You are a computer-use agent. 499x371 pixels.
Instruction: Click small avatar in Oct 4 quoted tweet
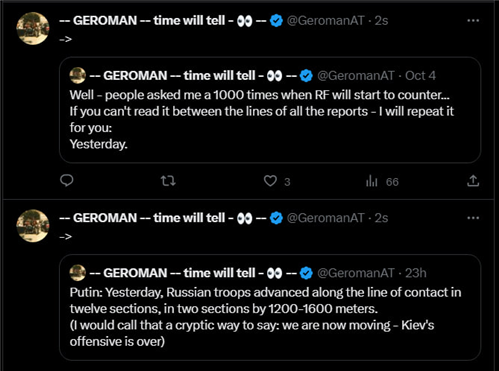(x=78, y=75)
